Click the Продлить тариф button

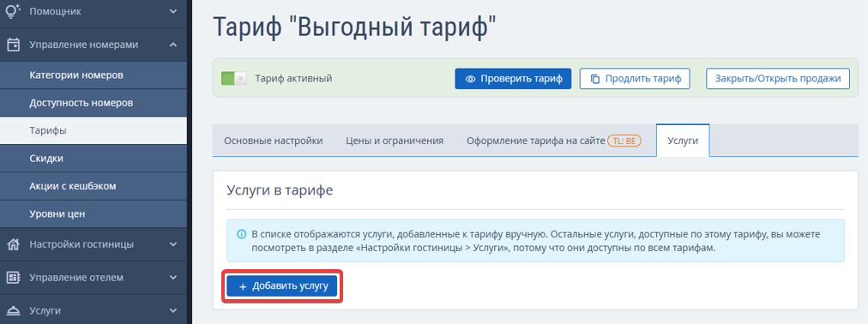point(635,79)
